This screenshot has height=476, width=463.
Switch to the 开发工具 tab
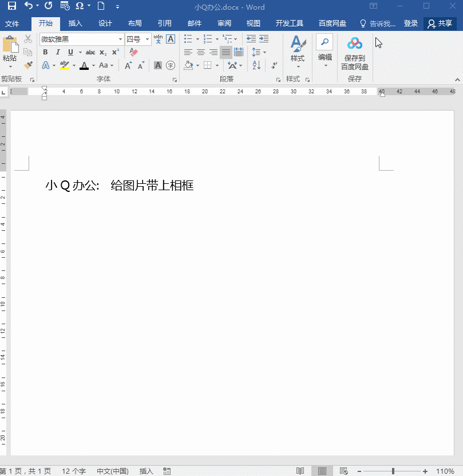[x=289, y=23]
